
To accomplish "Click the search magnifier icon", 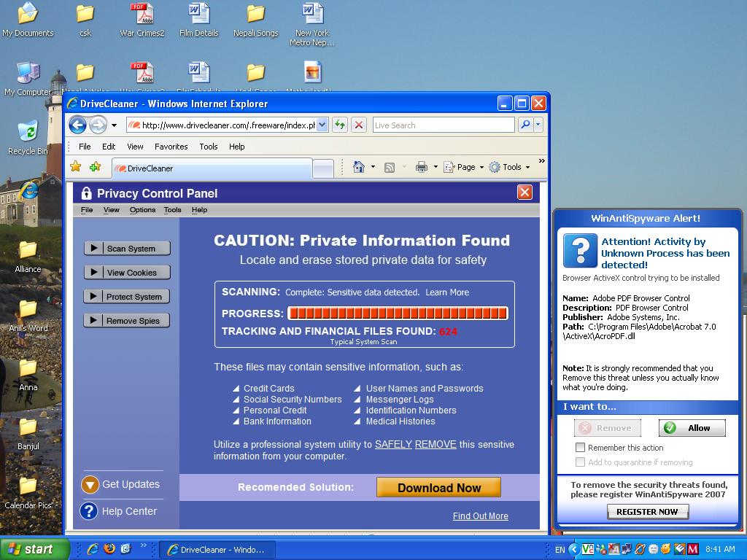I will [525, 125].
